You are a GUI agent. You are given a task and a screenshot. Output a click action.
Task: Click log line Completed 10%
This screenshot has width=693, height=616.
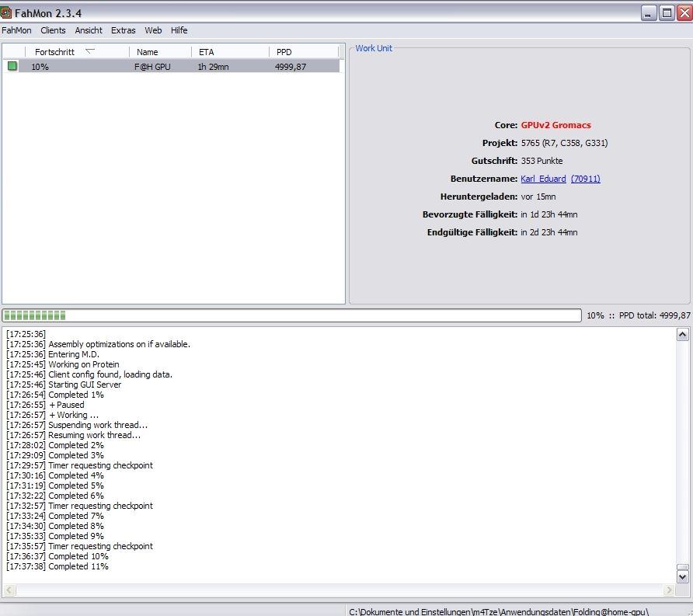click(57, 556)
